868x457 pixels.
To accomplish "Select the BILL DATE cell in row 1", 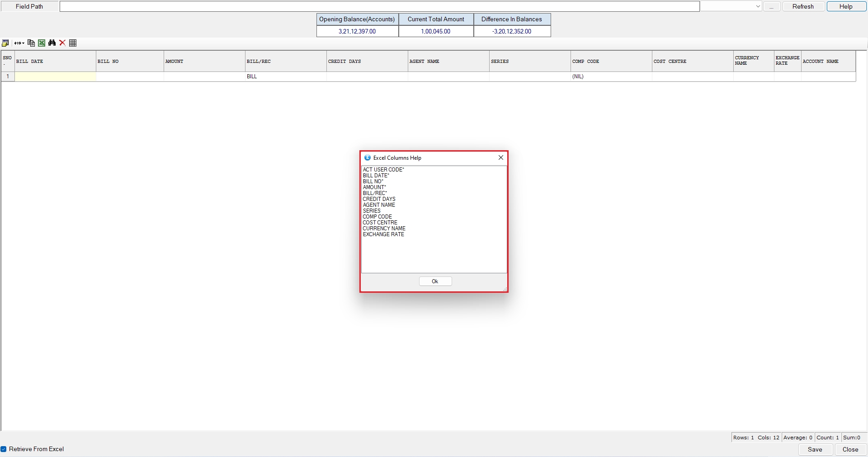I will (x=55, y=76).
